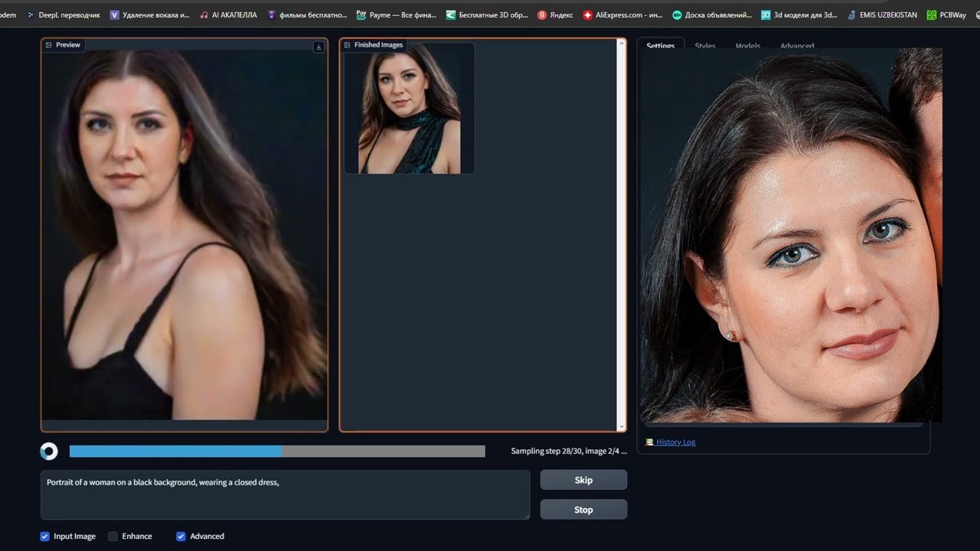Viewport: 980px width, 551px height.
Task: Open the AliExpress.com bookmark
Action: pyautogui.click(x=622, y=15)
